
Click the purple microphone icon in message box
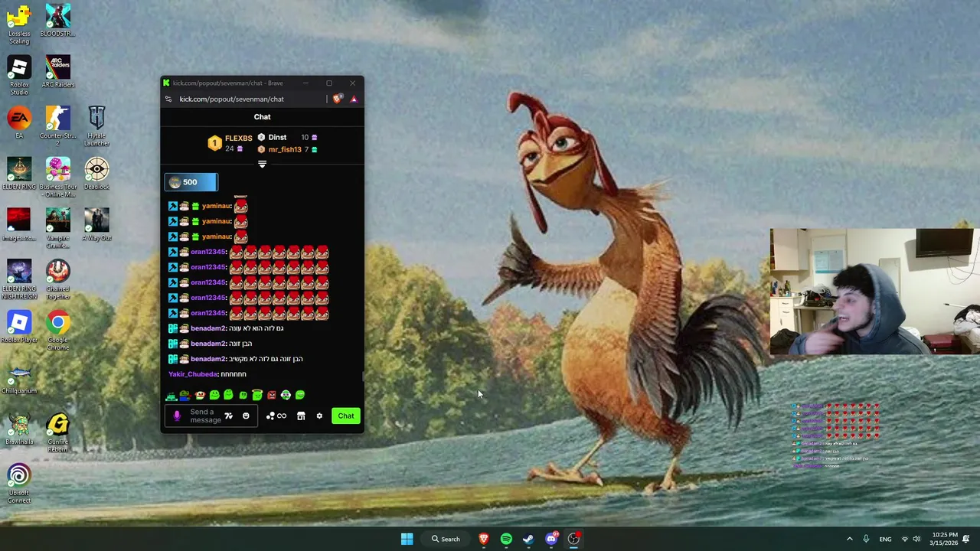coord(177,416)
